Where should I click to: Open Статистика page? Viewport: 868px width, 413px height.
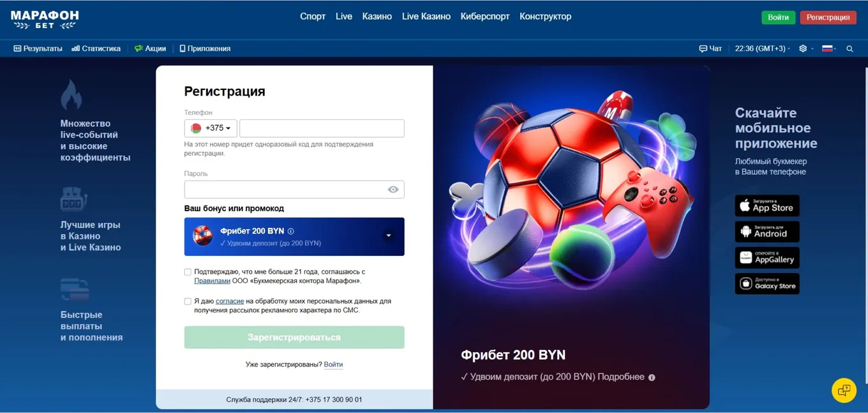point(96,49)
